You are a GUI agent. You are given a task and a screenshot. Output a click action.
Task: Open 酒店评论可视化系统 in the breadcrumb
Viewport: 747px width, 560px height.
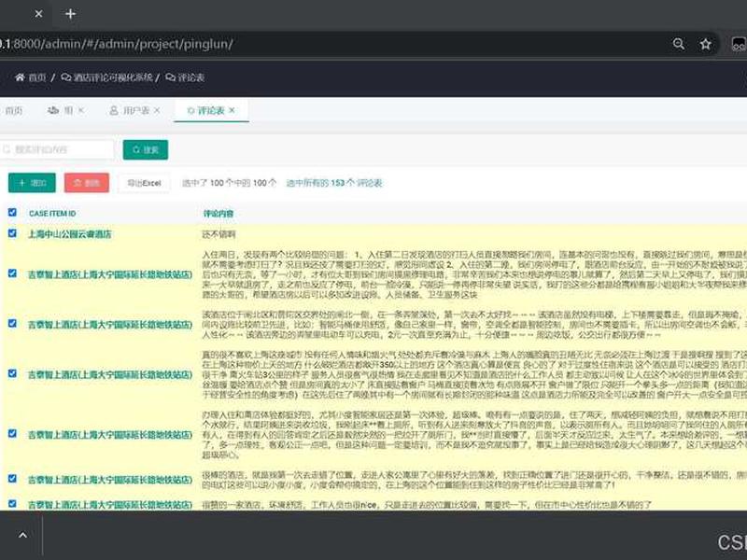107,77
